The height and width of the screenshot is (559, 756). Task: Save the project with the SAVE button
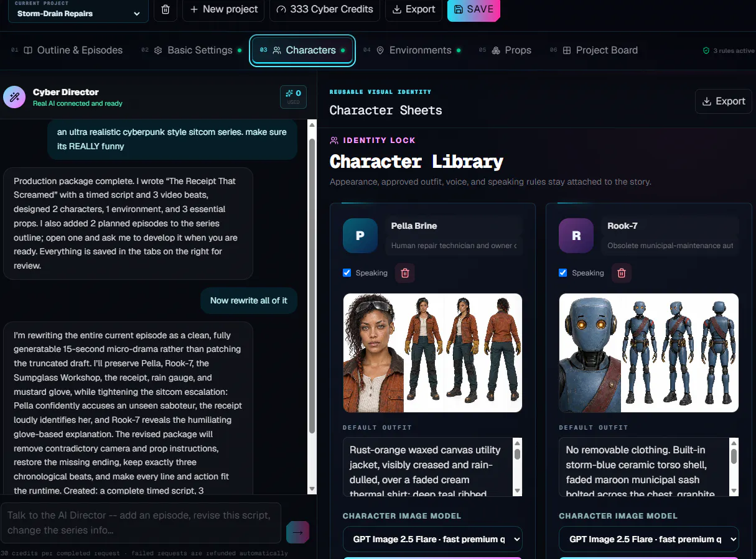pyautogui.click(x=474, y=9)
